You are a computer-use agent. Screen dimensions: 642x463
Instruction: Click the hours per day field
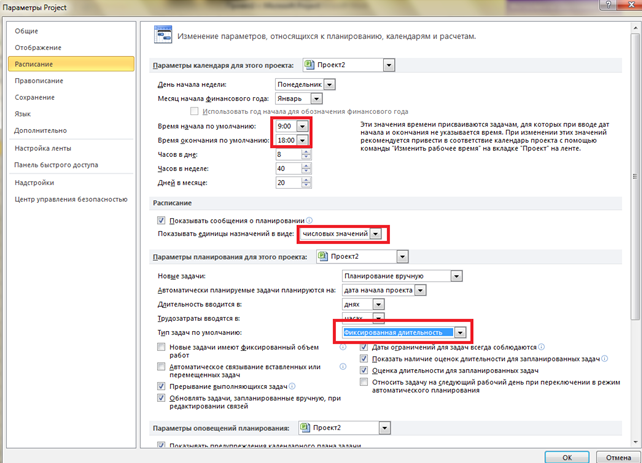click(x=288, y=154)
